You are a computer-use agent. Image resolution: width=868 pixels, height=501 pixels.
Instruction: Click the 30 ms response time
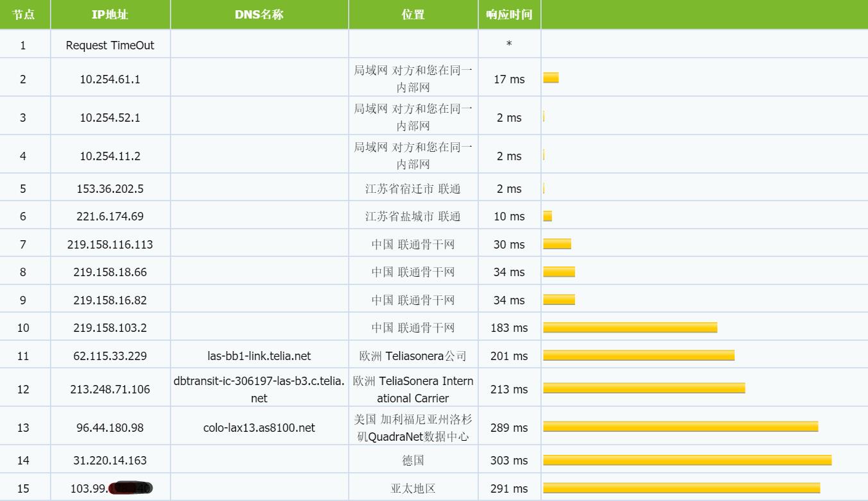click(509, 245)
